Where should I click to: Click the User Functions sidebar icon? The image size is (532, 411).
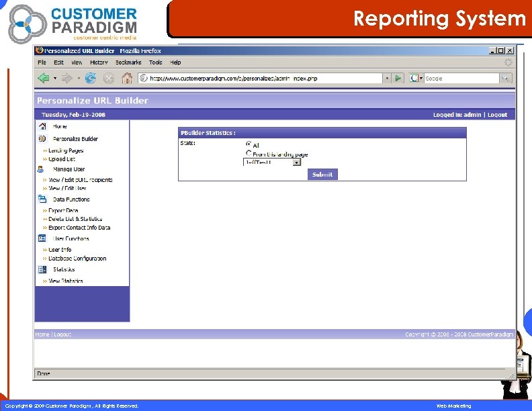point(42,238)
